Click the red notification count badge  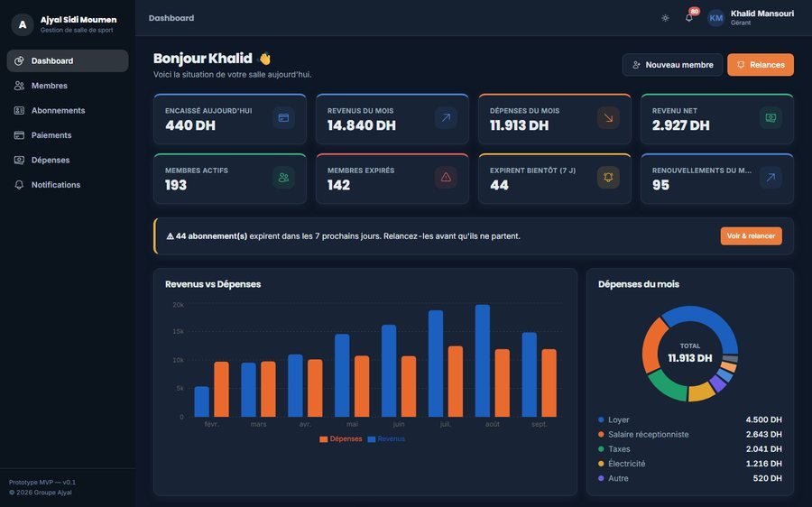pyautogui.click(x=695, y=12)
